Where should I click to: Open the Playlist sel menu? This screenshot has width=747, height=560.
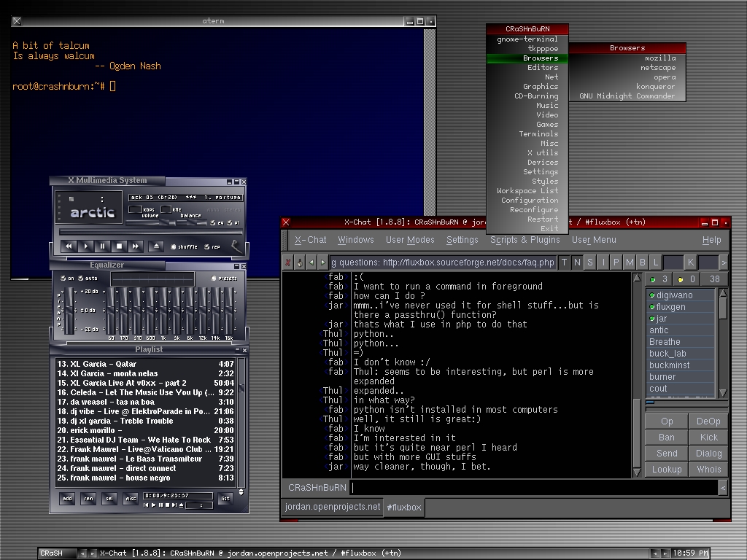[109, 499]
